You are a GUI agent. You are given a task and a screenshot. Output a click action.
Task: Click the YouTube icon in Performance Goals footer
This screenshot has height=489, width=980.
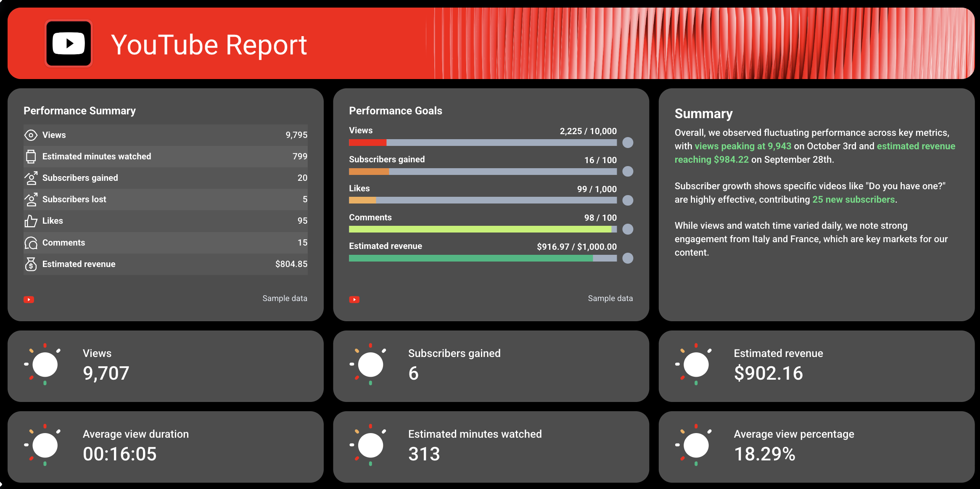click(354, 299)
